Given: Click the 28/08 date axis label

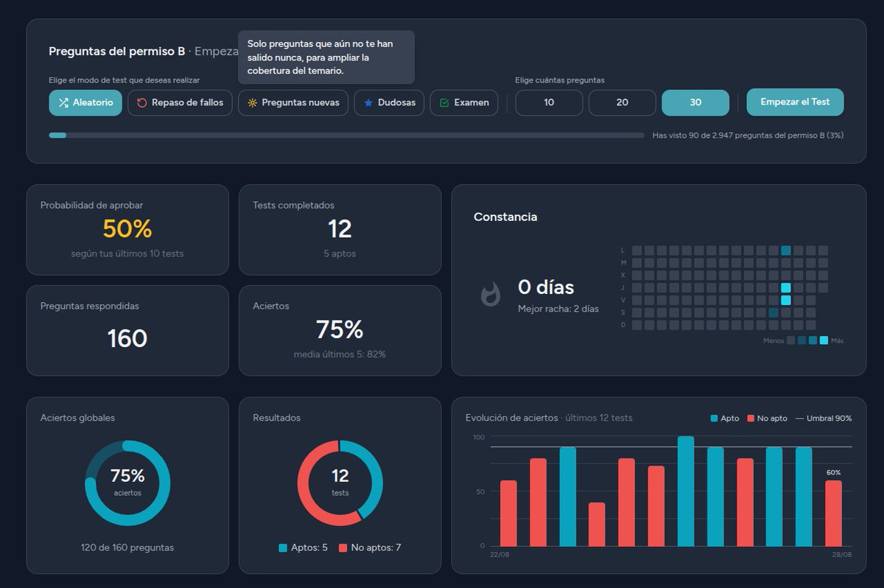Looking at the screenshot, I should 842,555.
